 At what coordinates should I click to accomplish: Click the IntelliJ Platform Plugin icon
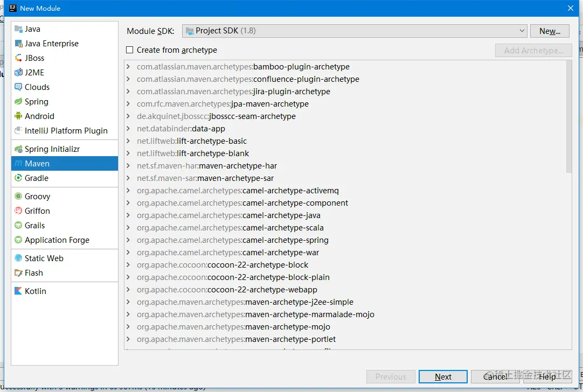click(x=18, y=130)
